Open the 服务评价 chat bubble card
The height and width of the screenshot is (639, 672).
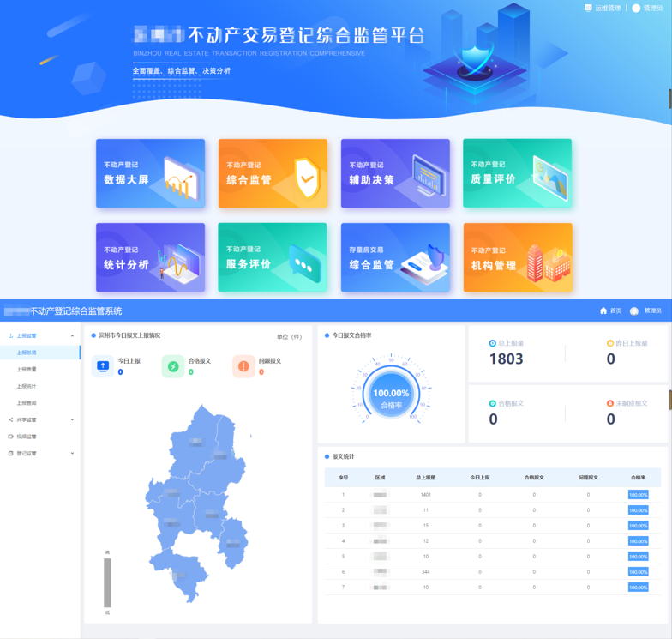tap(273, 257)
